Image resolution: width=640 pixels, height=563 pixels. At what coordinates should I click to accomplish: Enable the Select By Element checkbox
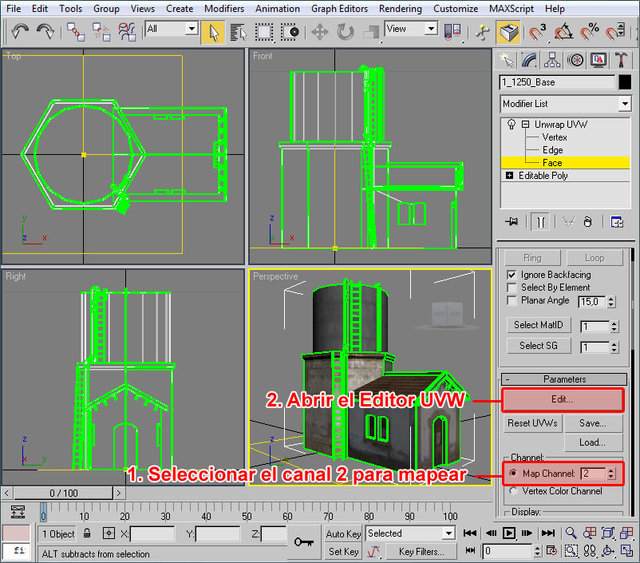(x=512, y=287)
